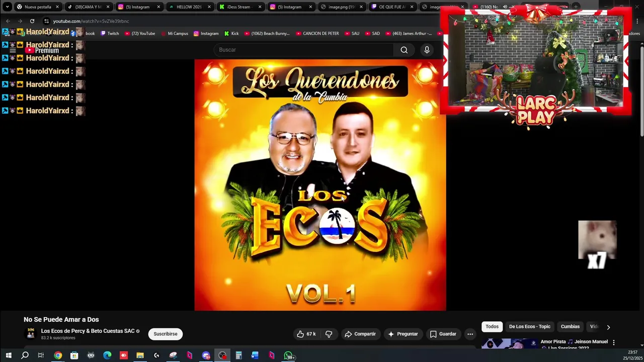The width and height of the screenshot is (644, 362).
Task: Open Windows taskbar search
Action: [x=25, y=355]
